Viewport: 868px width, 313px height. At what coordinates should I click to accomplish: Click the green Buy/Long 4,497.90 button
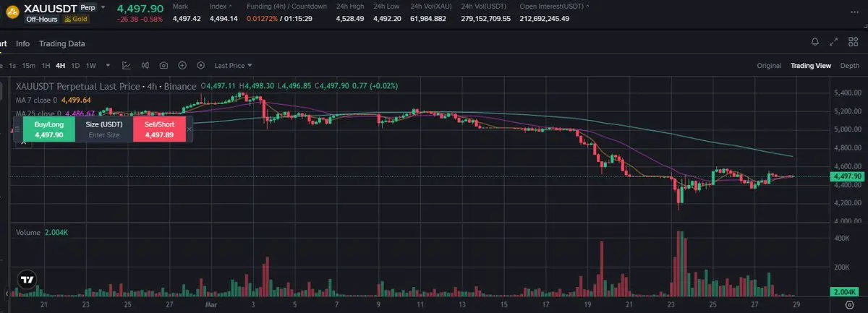click(49, 129)
